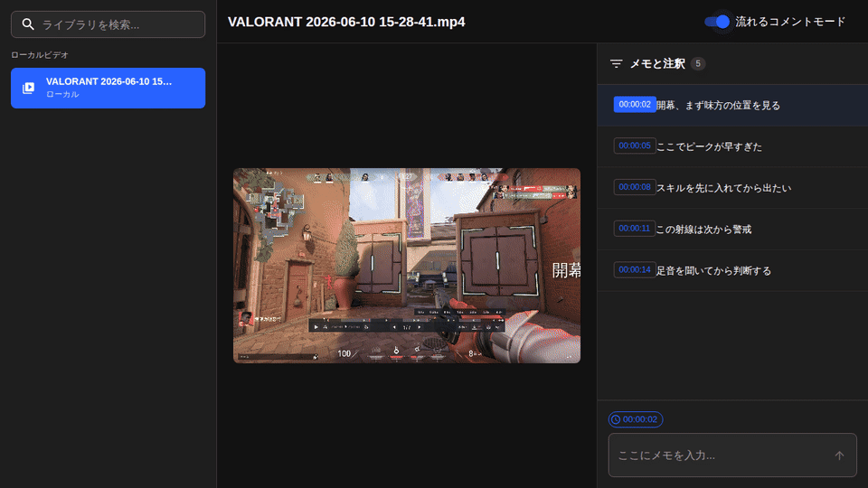Viewport: 868px width, 488px height.
Task: Submit memo with the up-arrow send button
Action: coord(839,455)
